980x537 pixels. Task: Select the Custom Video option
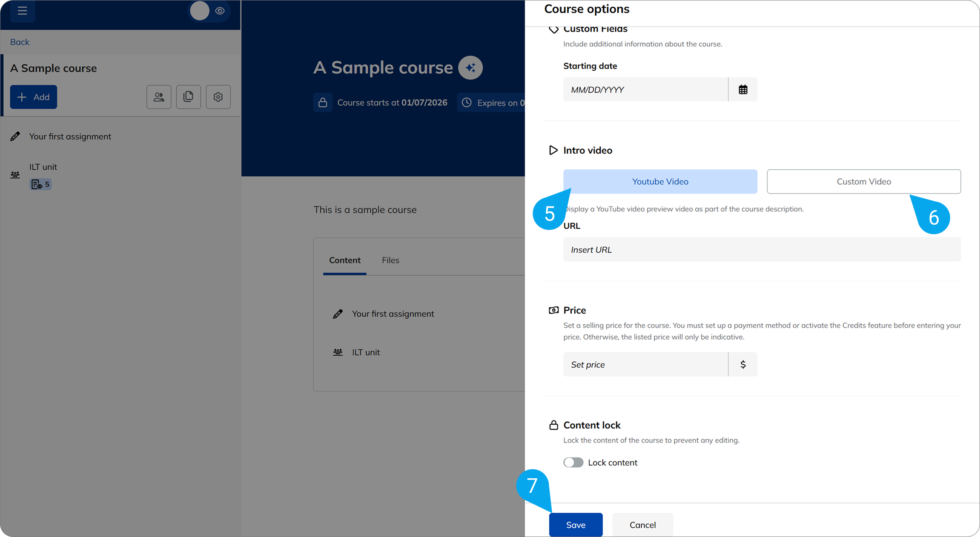coord(863,182)
